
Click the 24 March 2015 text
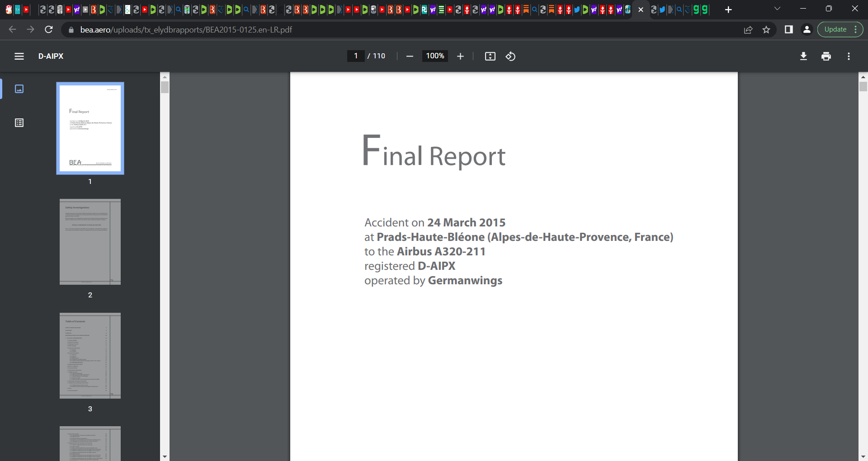point(466,222)
